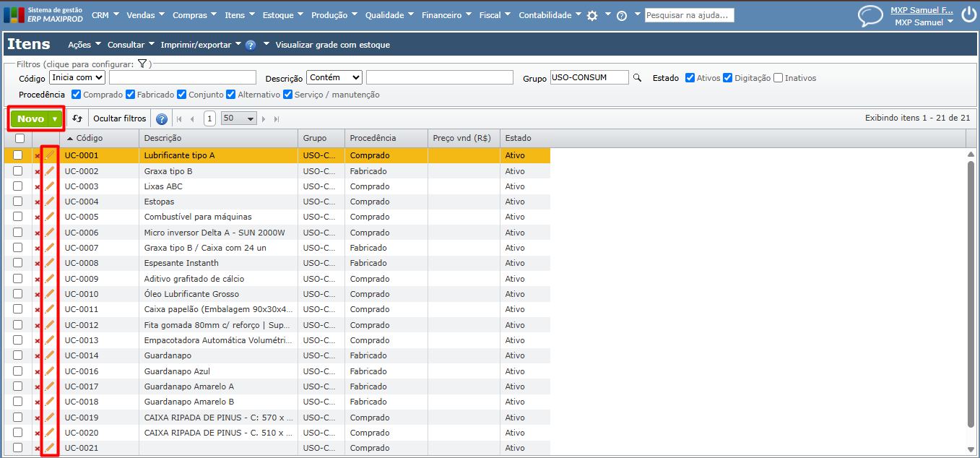Delete item UC-0018 with red X
The height and width of the screenshot is (458, 980).
[x=38, y=402]
